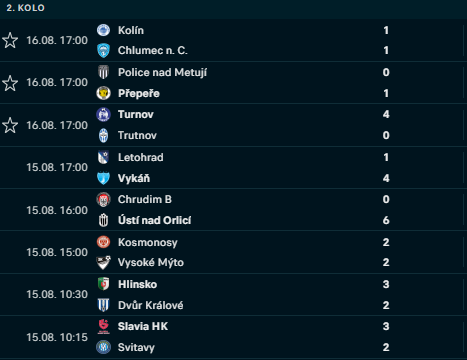Click the Přepeře club crest
Viewport: 467px width, 360px height.
103,93
